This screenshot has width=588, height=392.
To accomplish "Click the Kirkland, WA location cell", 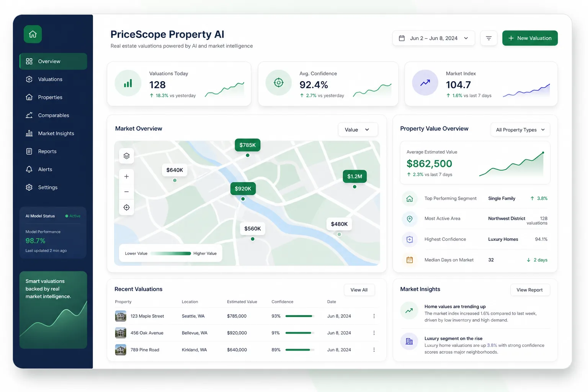I will coord(194,350).
